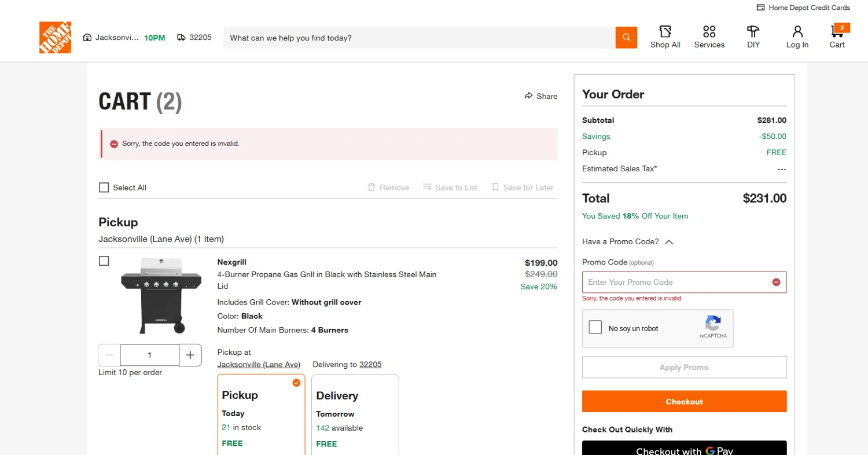Click Save to List action
Viewport: 868px width, 455px height.
pos(450,188)
